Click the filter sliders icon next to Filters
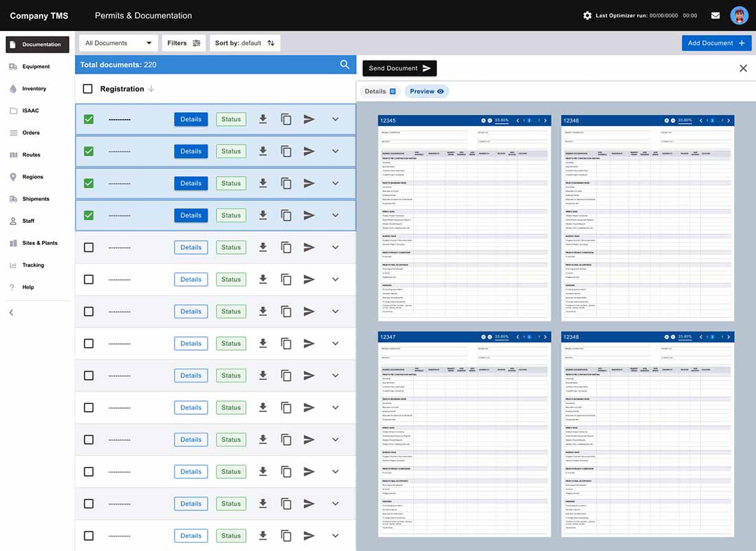The image size is (756, 551). tap(197, 43)
